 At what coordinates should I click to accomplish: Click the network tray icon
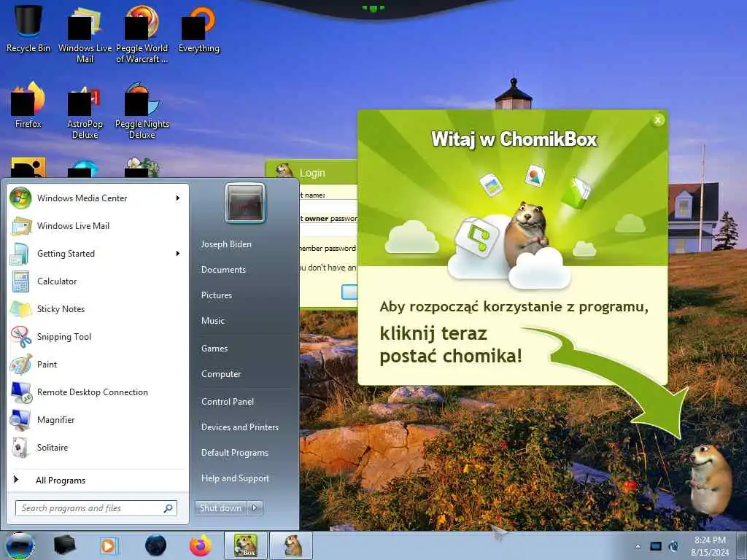point(656,546)
